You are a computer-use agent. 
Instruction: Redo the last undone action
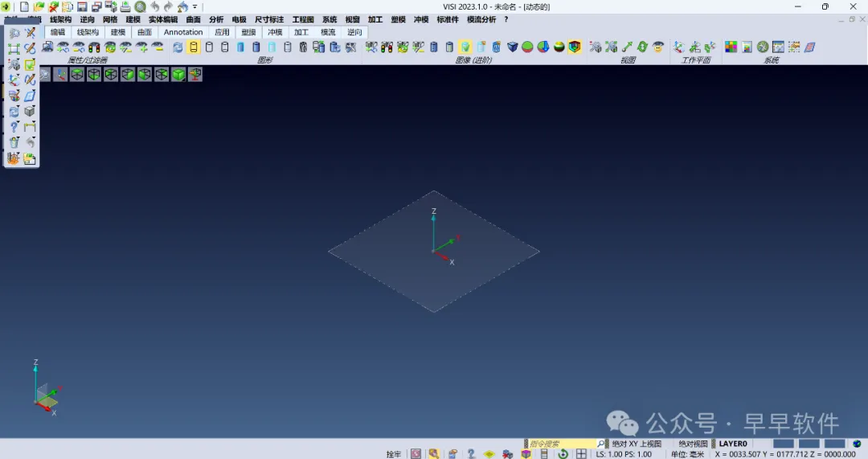(168, 6)
